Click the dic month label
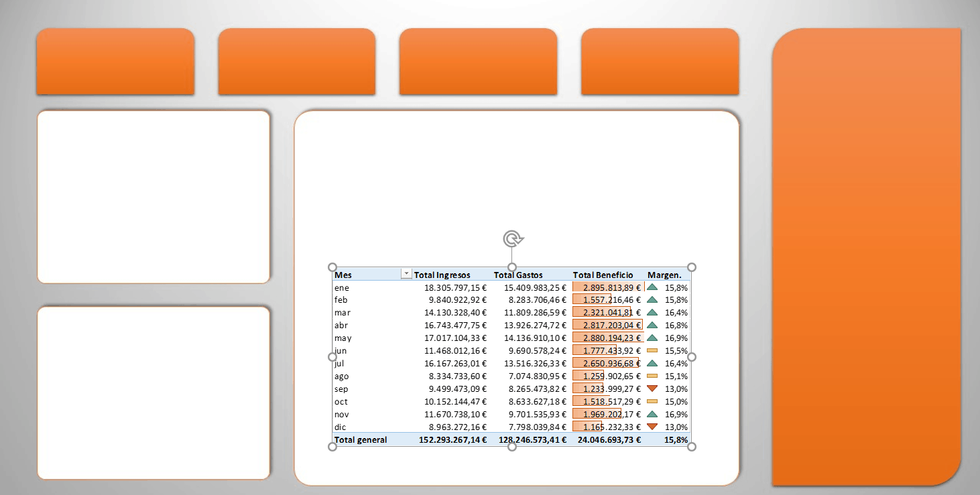This screenshot has width=980, height=495. (x=340, y=427)
